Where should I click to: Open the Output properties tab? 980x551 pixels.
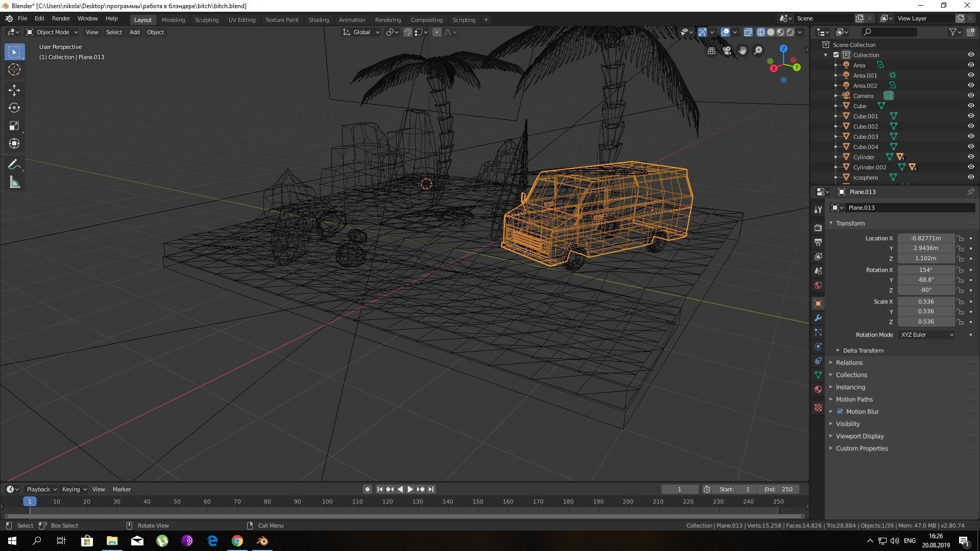point(818,242)
